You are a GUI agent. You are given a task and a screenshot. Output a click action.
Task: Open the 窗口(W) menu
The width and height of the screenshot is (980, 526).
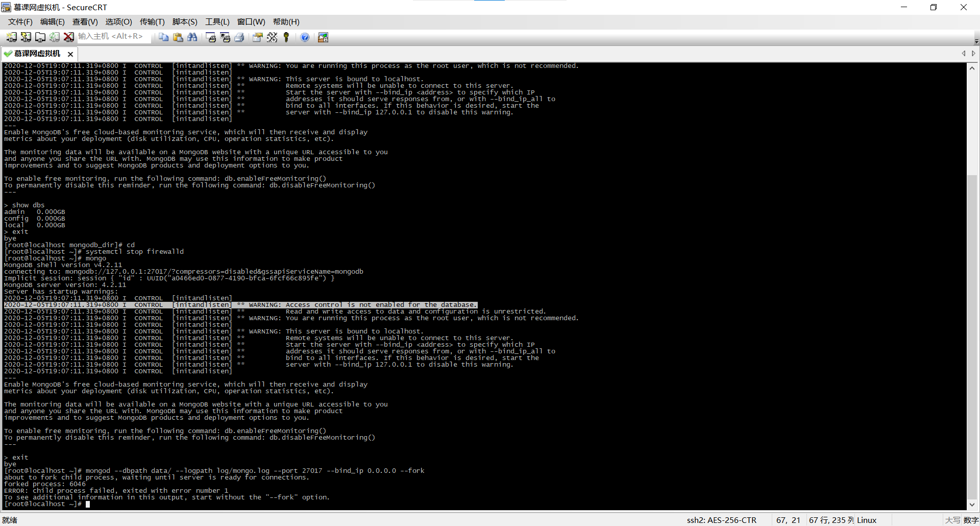tap(251, 22)
